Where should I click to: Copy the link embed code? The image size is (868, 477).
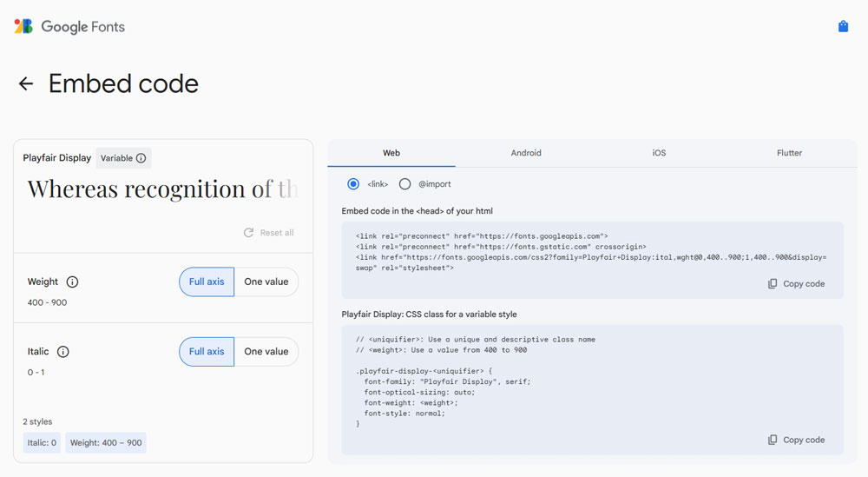[796, 284]
